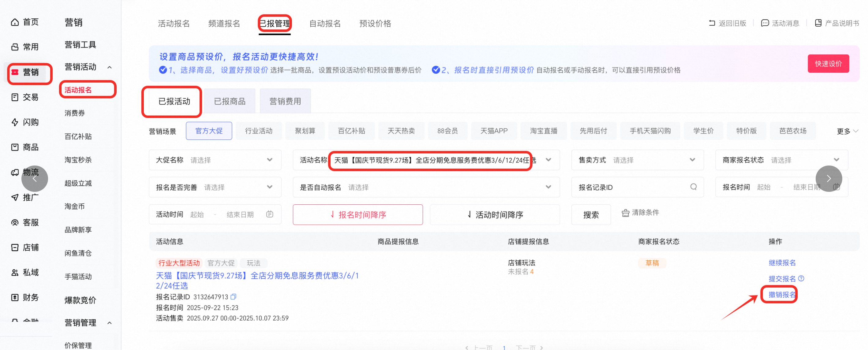Copy the 报名记录ID with copy icon

point(234,297)
